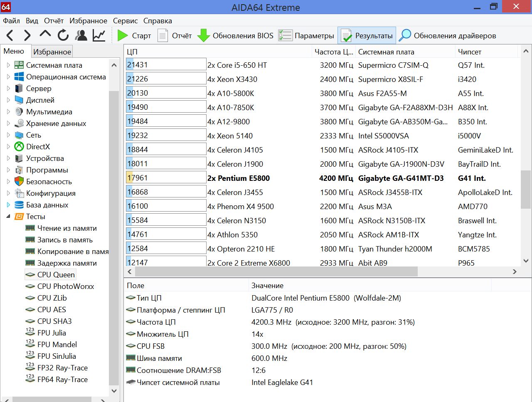The image size is (532, 402).
Task: Click the refresh toolbar icon
Action: 63,36
